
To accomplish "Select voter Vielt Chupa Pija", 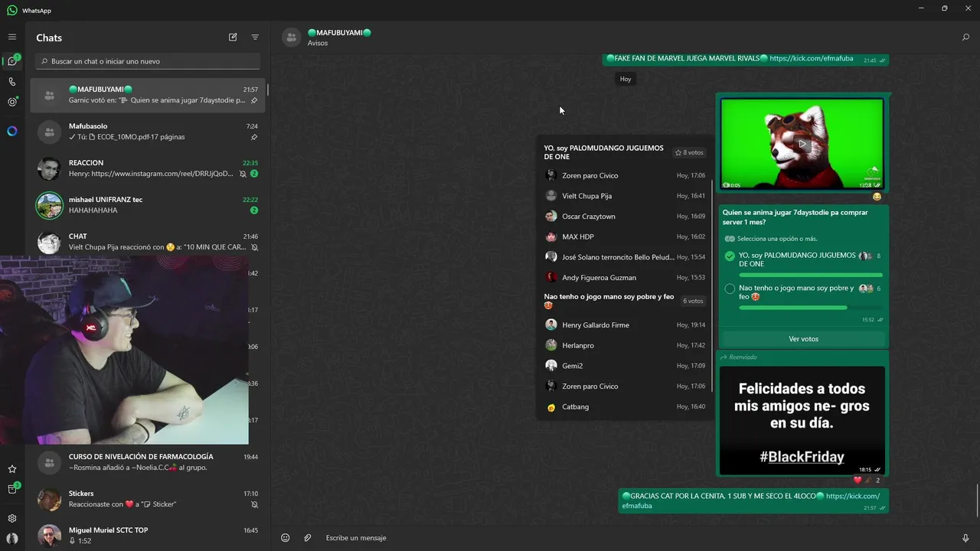I will pyautogui.click(x=625, y=196).
